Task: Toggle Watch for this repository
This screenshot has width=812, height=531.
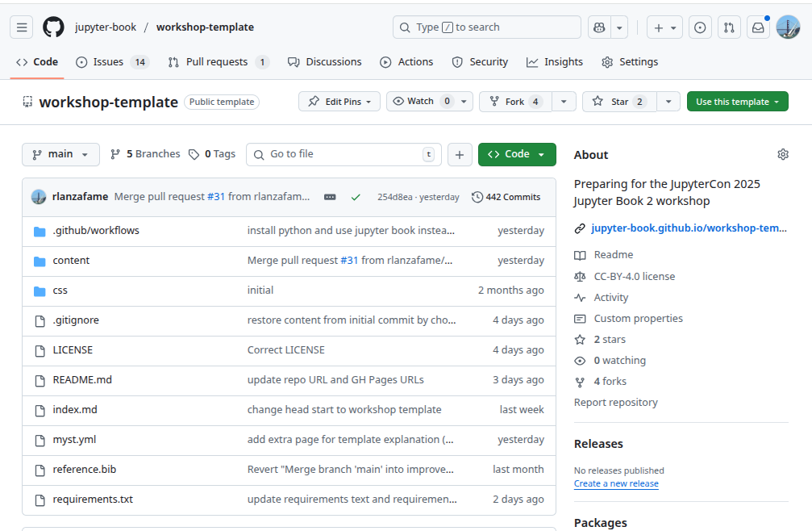Action: [x=420, y=102]
